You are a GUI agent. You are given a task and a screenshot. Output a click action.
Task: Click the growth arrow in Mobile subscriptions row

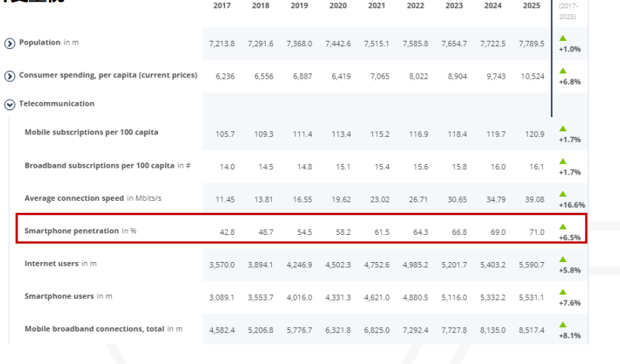[563, 128]
